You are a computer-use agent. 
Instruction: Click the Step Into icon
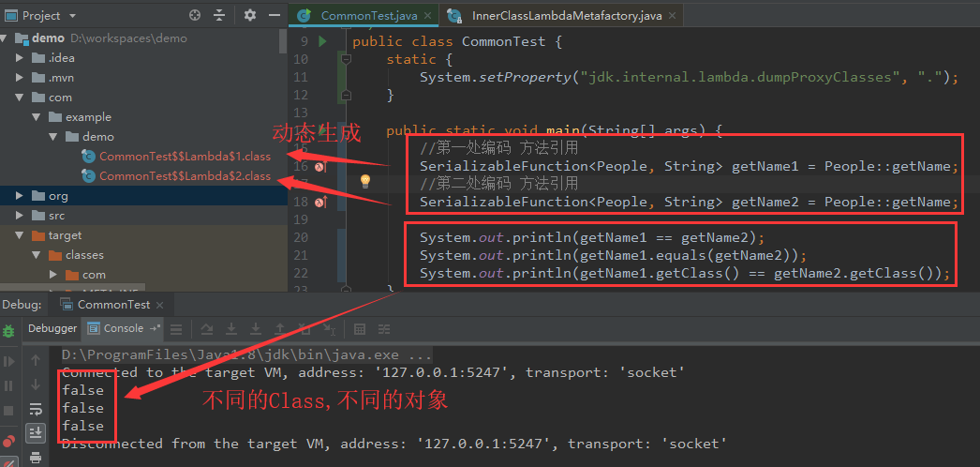pos(231,329)
